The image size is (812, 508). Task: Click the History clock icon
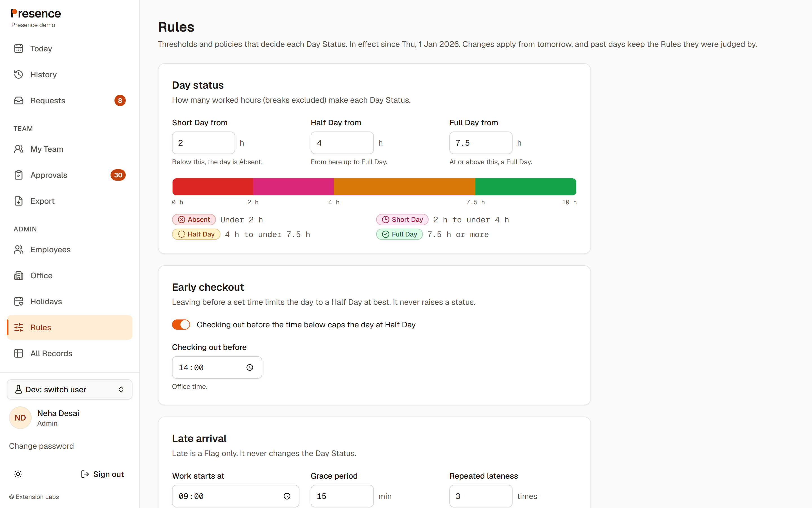(x=18, y=74)
